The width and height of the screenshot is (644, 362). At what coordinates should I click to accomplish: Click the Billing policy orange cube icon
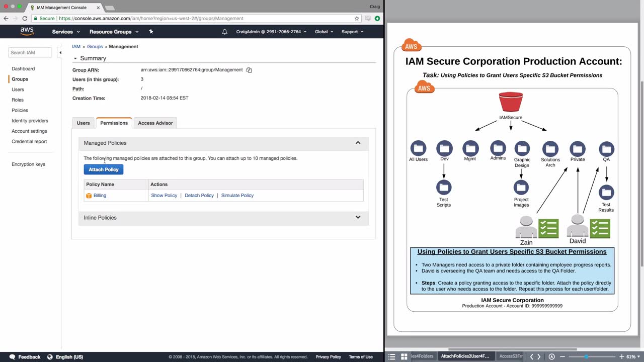point(89,196)
